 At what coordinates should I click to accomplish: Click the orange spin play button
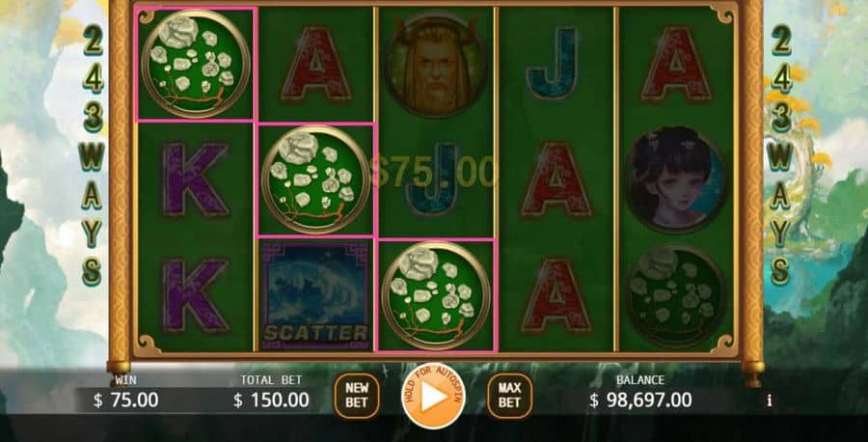coord(433,396)
